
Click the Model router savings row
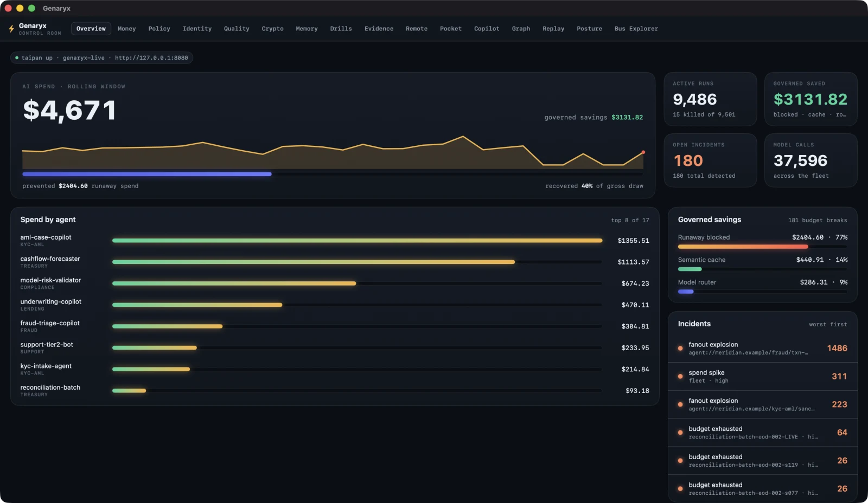(x=763, y=286)
